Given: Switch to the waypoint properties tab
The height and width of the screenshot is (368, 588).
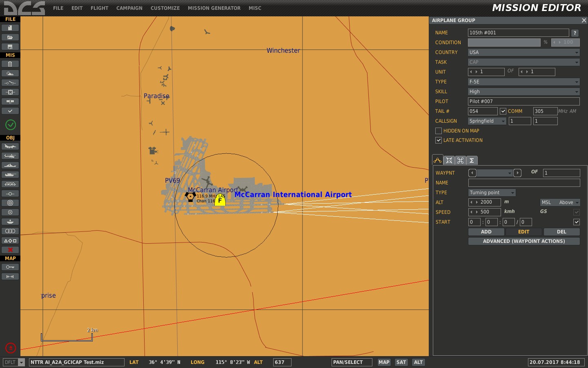Looking at the screenshot, I should [437, 160].
